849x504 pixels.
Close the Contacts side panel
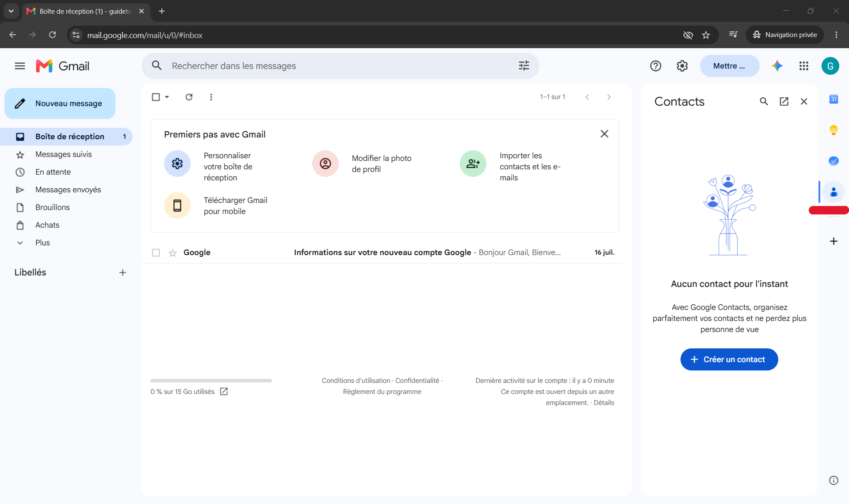pos(804,101)
